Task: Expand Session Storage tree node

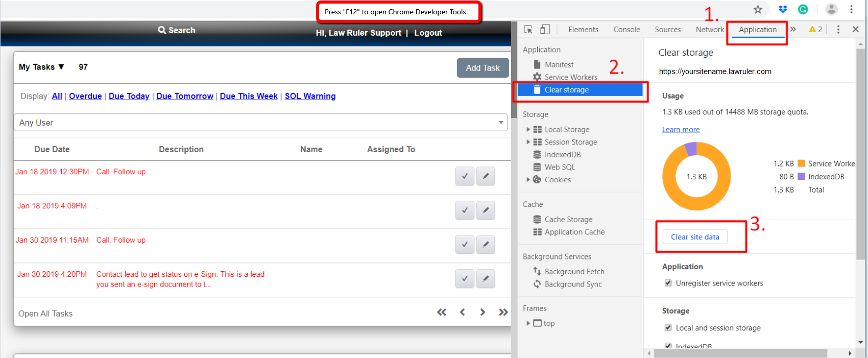Action: click(x=528, y=142)
